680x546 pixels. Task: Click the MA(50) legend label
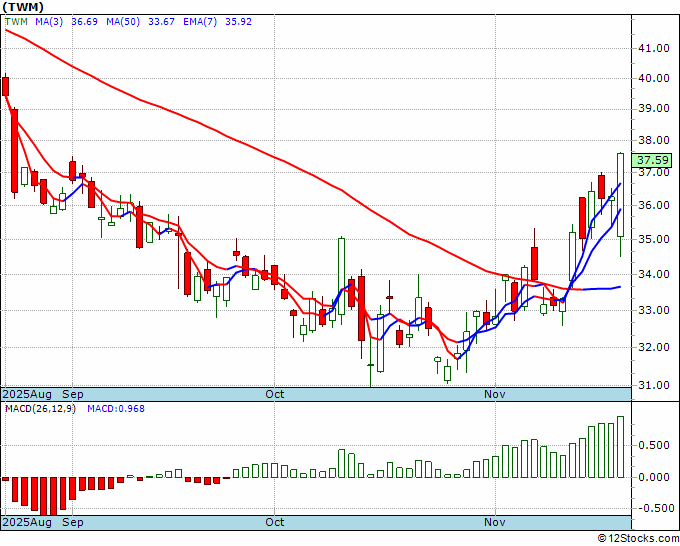(123, 22)
